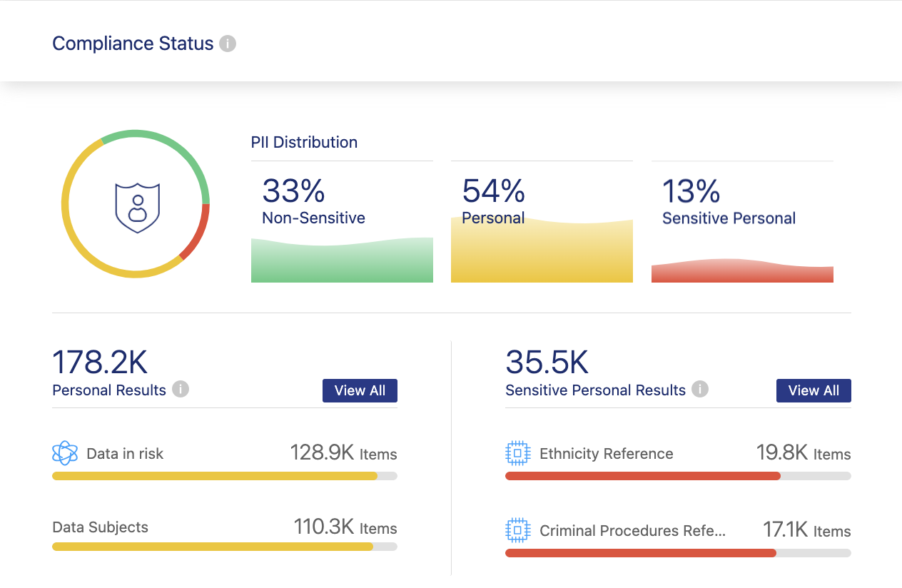The width and height of the screenshot is (902, 588).
Task: Select the 33% Non-Sensitive distribution card
Action: 342,223
